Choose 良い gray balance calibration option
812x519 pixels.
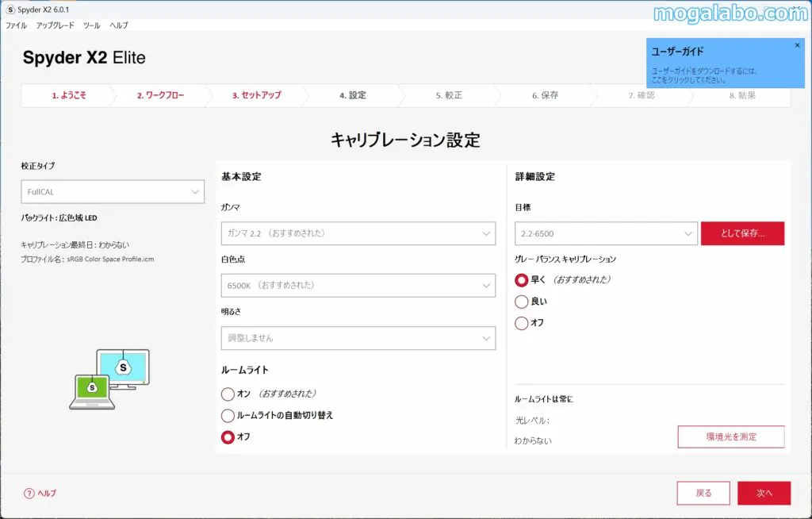click(x=522, y=302)
